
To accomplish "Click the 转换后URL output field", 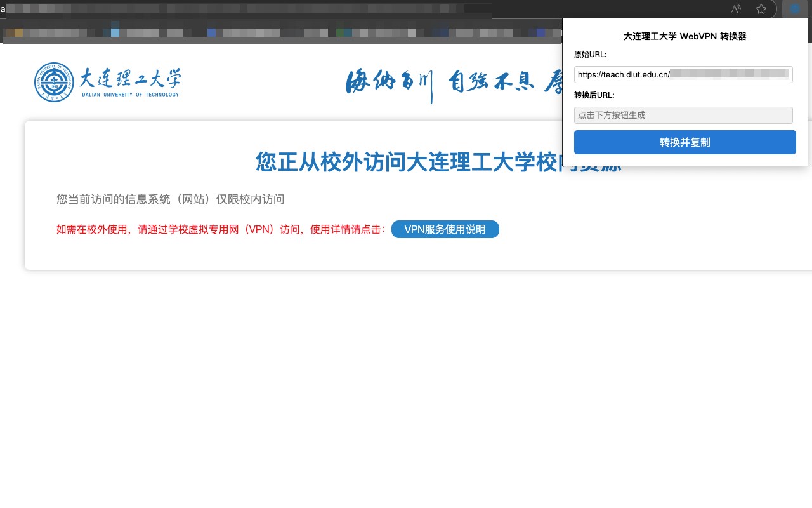I will (683, 115).
